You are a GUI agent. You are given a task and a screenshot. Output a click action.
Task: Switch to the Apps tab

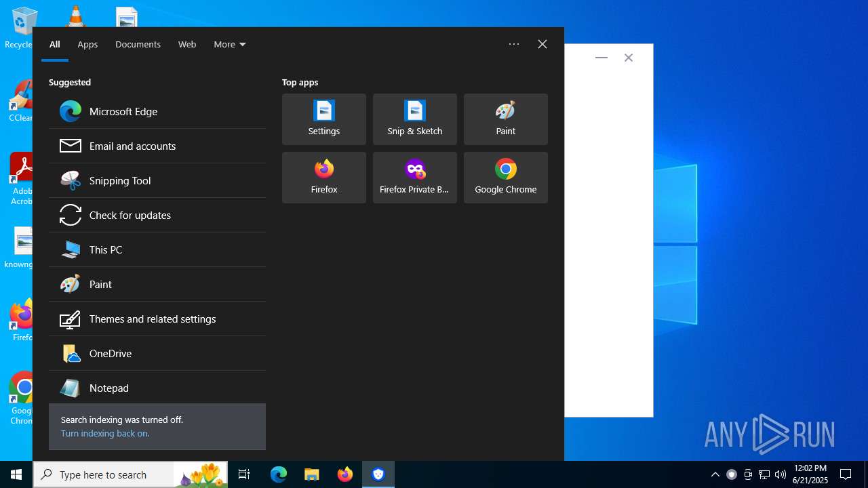pos(87,44)
